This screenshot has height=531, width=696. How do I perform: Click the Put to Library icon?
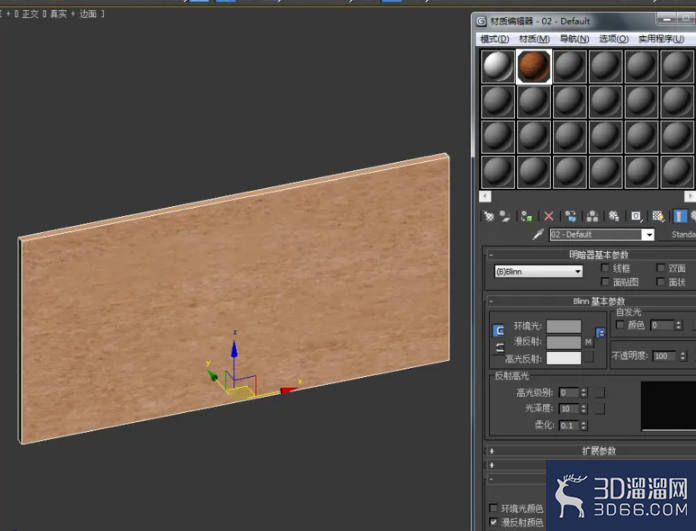(614, 216)
